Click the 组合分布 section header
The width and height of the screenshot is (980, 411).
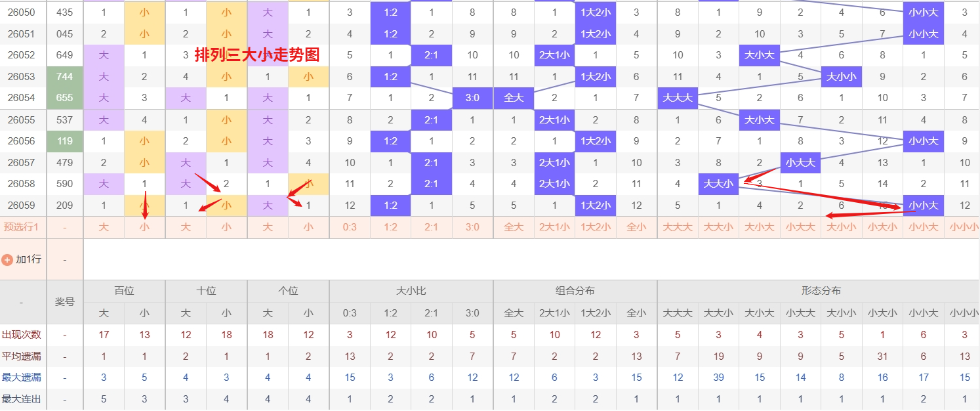point(575,290)
